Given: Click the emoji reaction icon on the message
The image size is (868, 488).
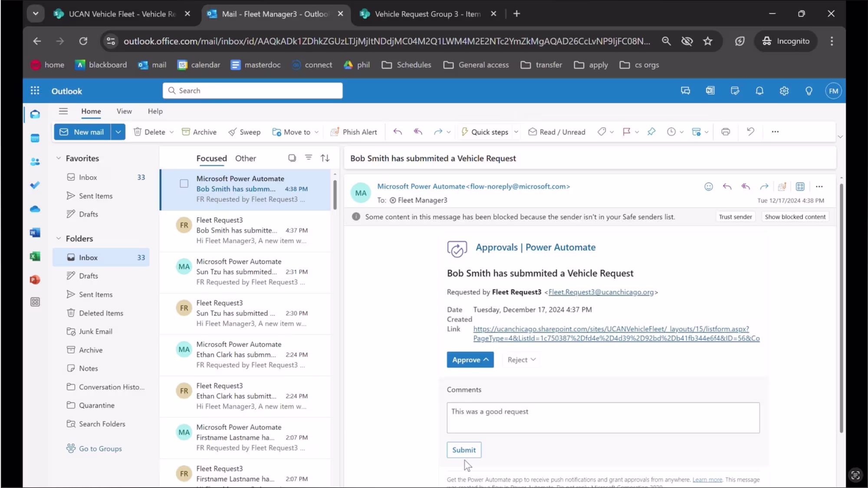Looking at the screenshot, I should [708, 187].
